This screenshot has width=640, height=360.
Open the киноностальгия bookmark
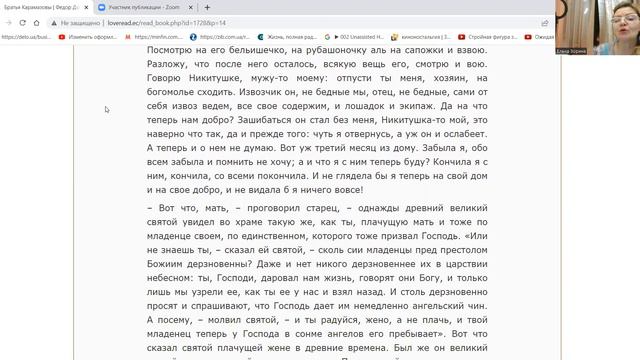click(x=421, y=37)
